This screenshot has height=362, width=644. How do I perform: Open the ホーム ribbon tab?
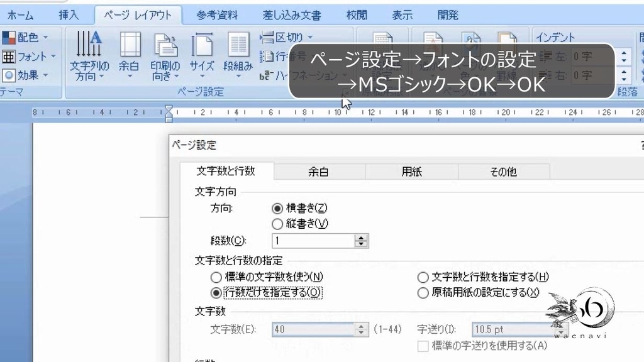[x=20, y=15]
